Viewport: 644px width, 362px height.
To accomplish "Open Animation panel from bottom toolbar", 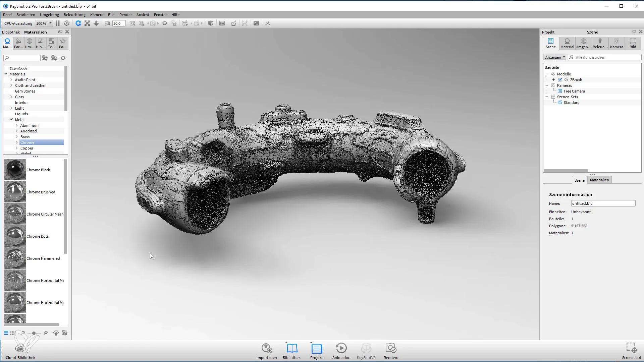I will 341,351.
